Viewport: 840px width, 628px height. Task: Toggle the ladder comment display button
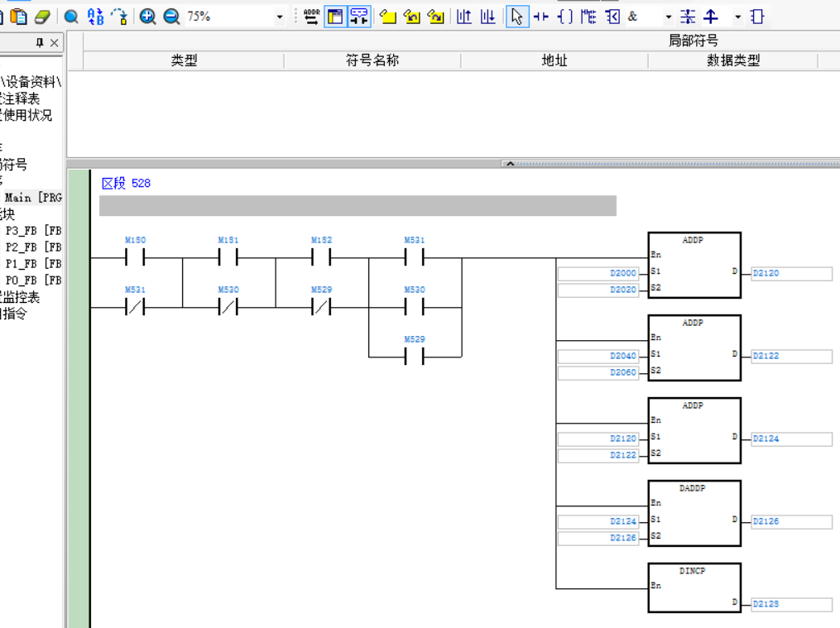pyautogui.click(x=359, y=17)
